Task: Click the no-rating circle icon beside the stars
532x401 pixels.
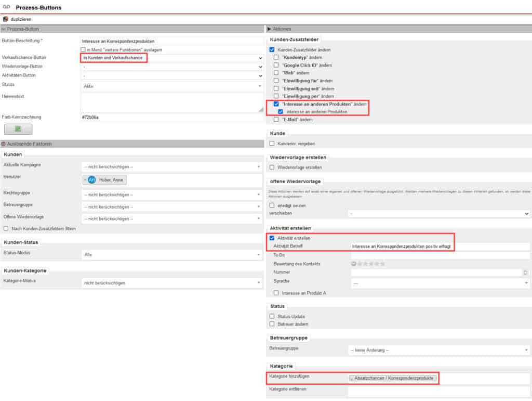Action: coord(354,263)
